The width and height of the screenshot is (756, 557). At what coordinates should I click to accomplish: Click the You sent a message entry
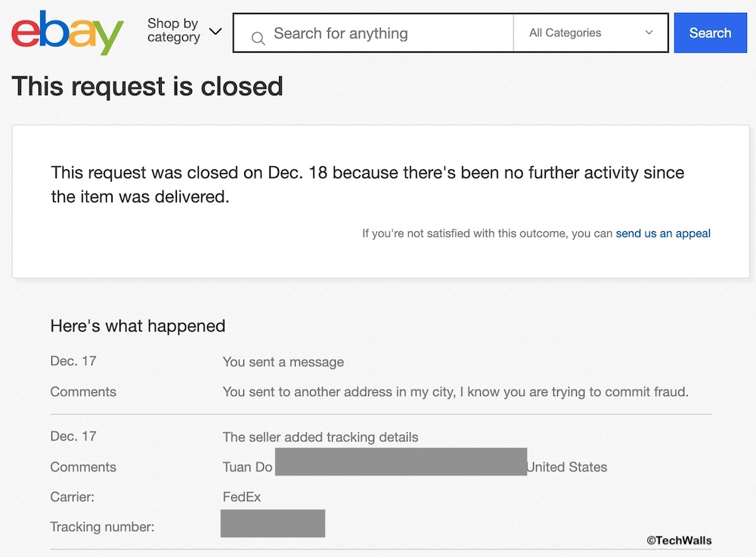click(283, 362)
